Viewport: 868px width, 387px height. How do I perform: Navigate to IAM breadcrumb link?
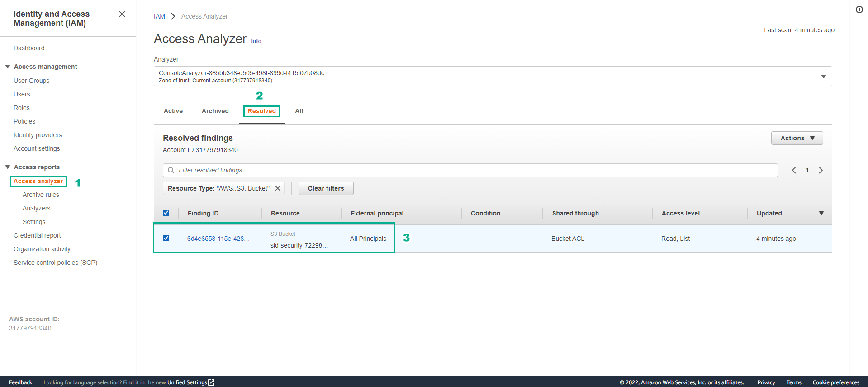coord(159,16)
